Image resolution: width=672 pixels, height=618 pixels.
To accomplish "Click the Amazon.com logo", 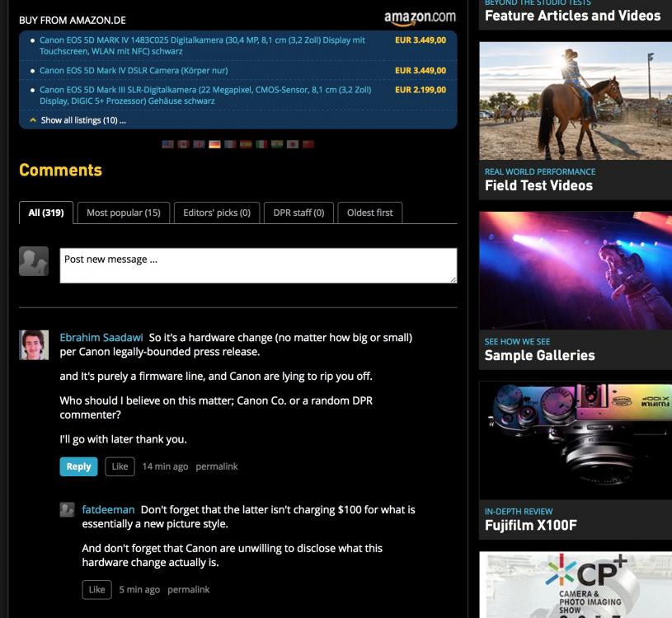I will click(420, 17).
